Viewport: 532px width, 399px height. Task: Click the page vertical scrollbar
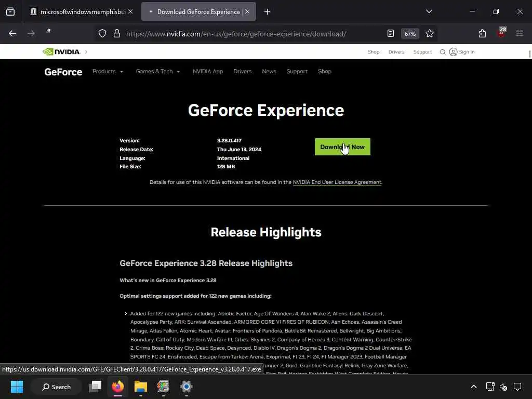(x=529, y=54)
